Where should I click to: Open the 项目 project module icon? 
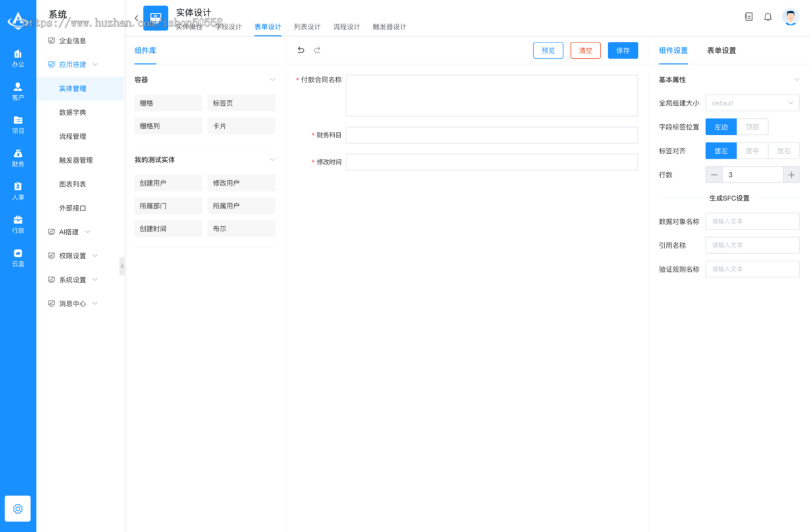tap(18, 124)
